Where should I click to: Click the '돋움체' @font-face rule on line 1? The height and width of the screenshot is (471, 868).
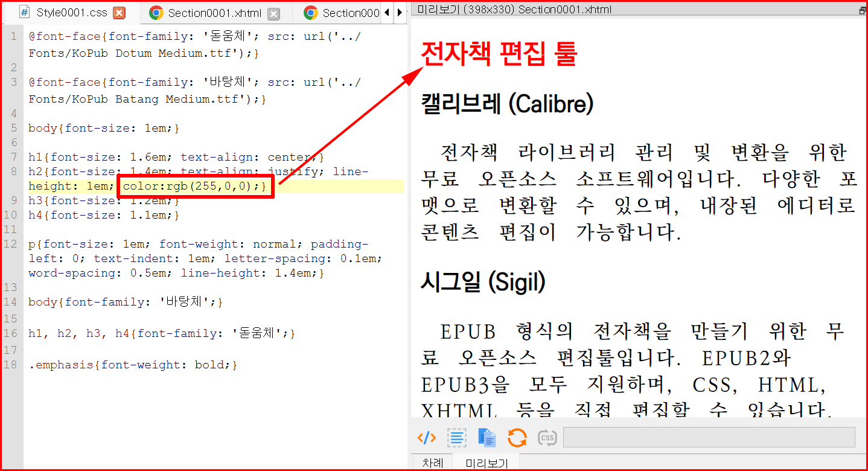pos(195,45)
